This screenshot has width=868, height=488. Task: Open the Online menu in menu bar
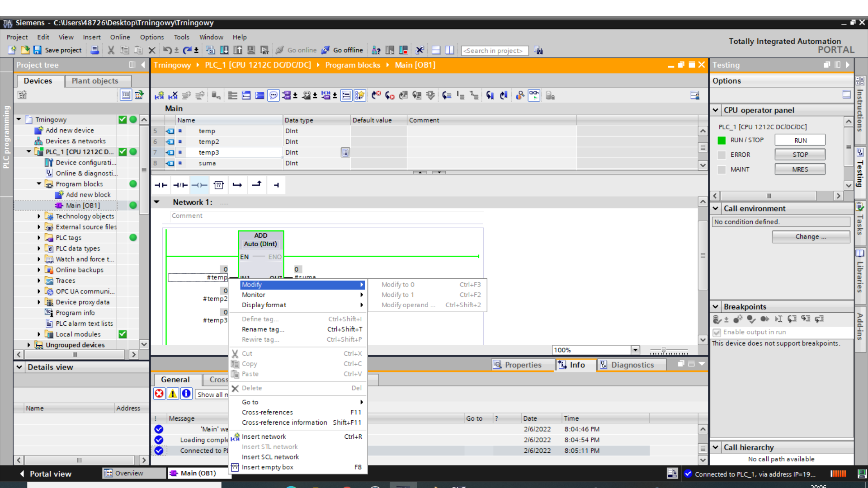click(x=120, y=37)
